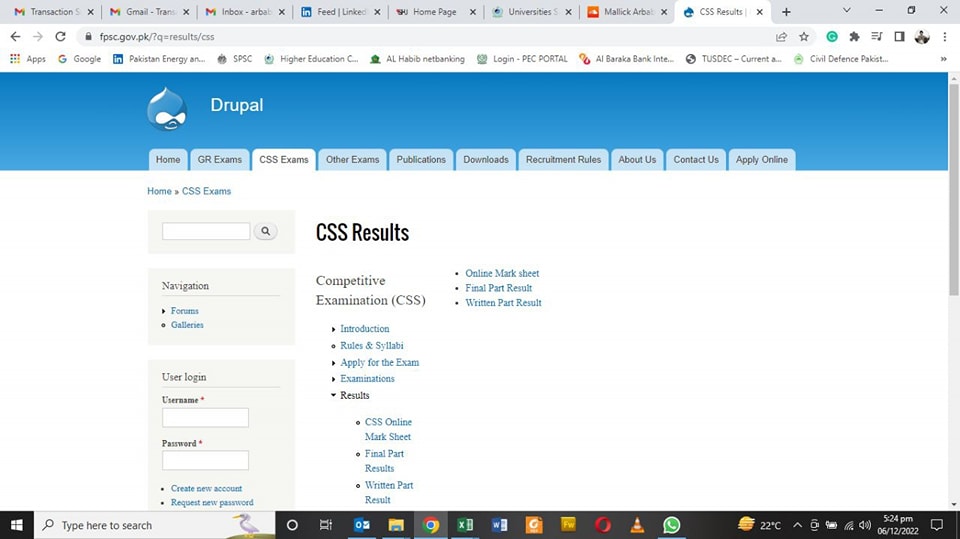Screen dimensions: 960x539
Task: Open CSS Online Mark Sheet tree link
Action: click(388, 429)
